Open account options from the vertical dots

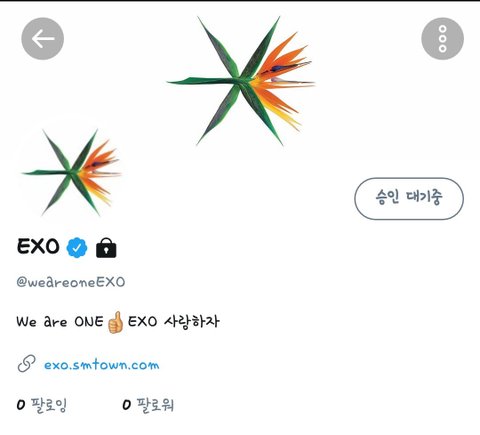click(x=442, y=39)
